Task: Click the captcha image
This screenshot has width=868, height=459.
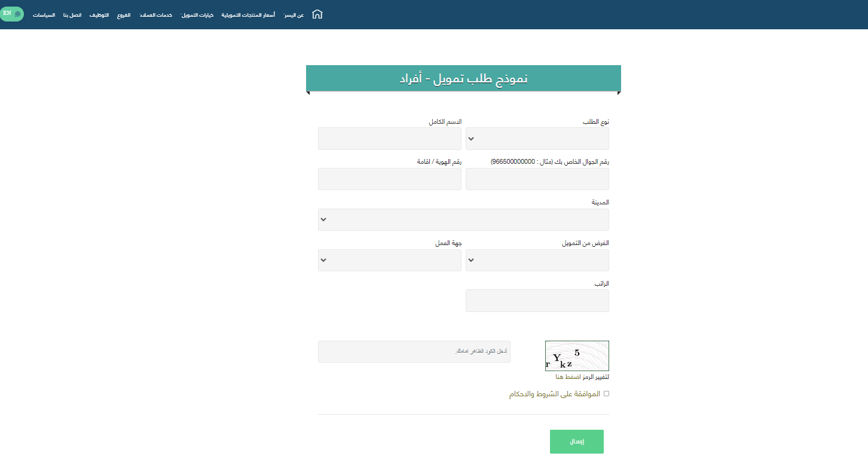Action: 577,356
